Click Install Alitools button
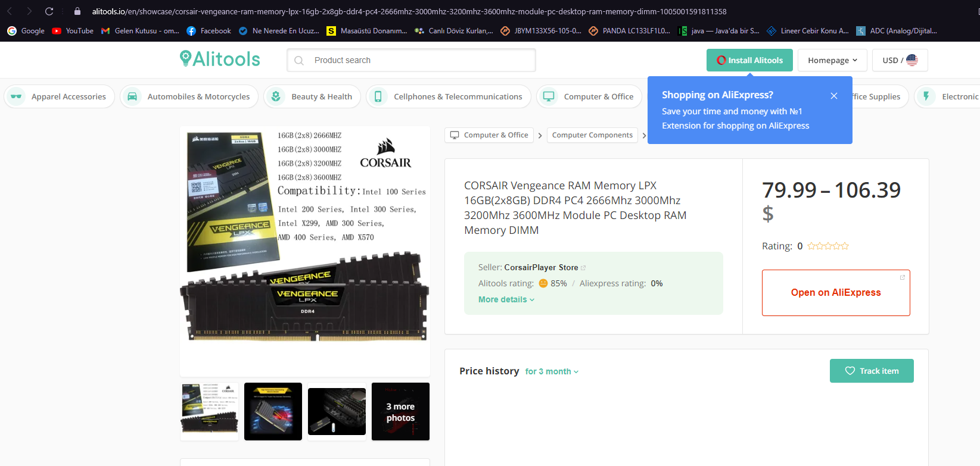The width and height of the screenshot is (980, 466). click(749, 60)
